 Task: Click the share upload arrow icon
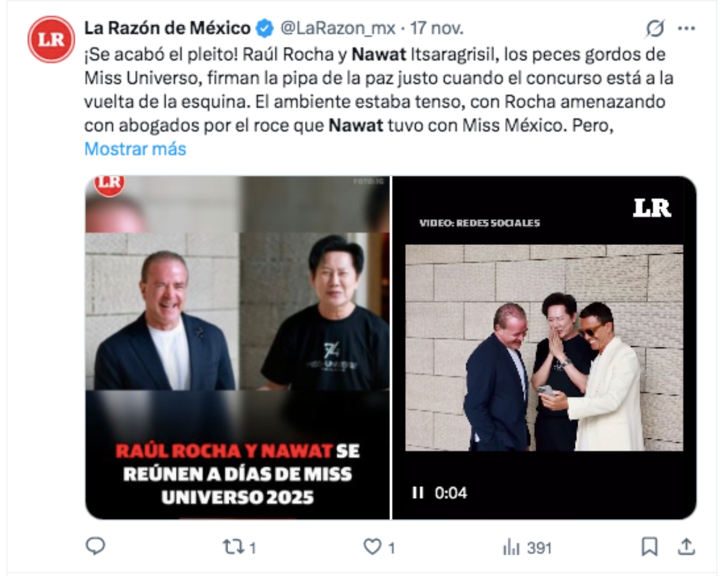tap(686, 547)
